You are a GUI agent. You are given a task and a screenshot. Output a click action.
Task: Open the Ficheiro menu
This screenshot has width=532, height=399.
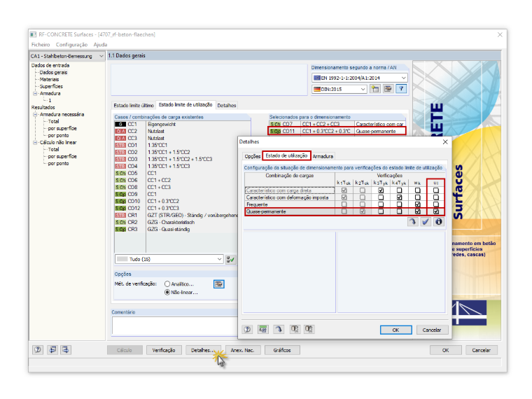[41, 45]
